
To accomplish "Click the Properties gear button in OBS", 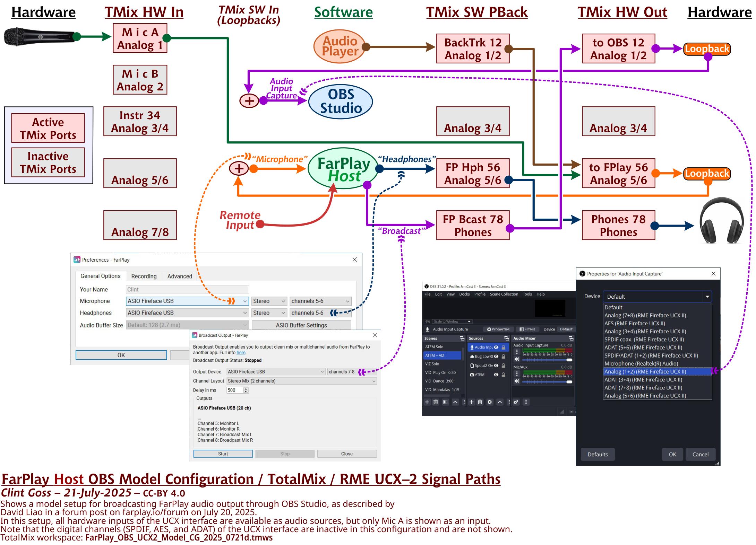I will coord(498,329).
